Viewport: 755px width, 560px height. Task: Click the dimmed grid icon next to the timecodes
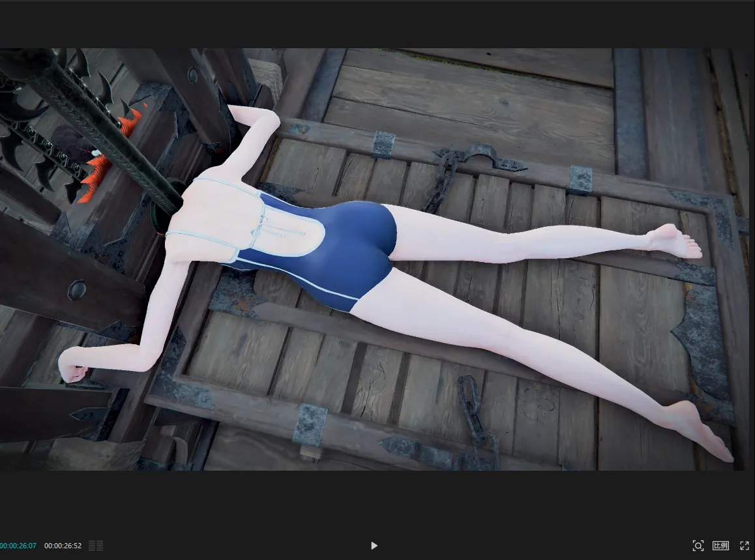pos(96,546)
